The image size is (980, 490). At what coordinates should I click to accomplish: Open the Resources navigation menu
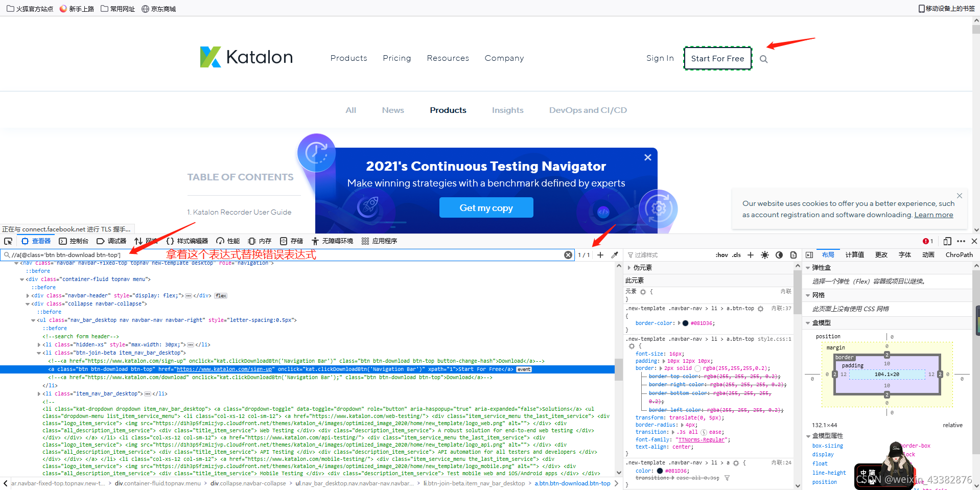click(448, 58)
